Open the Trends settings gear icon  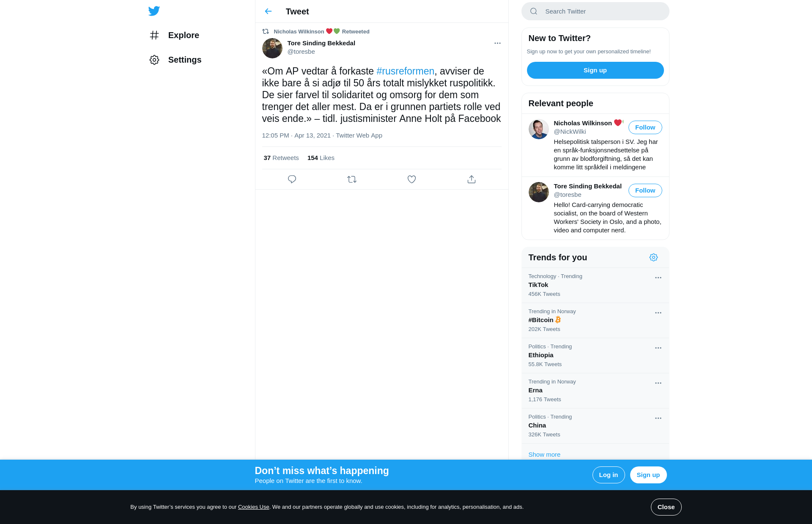click(x=653, y=257)
